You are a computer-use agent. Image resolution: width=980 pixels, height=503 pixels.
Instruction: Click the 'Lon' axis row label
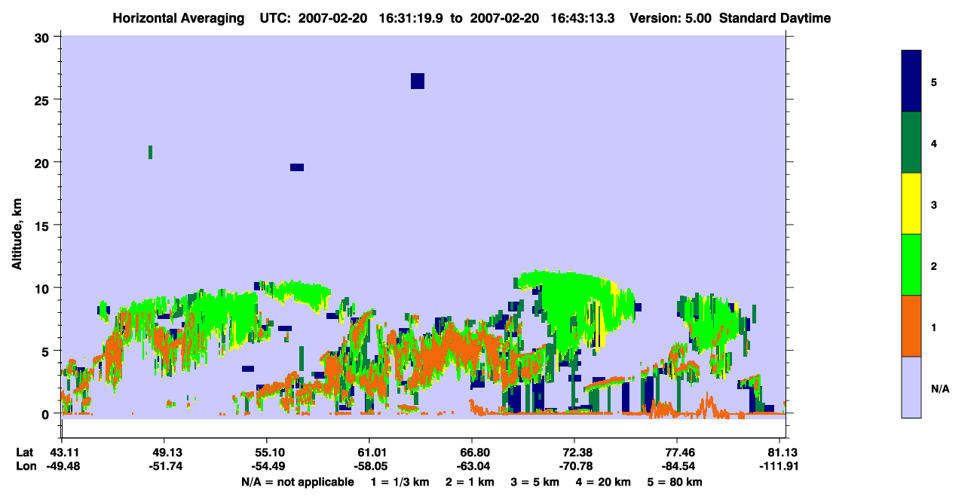coord(25,466)
